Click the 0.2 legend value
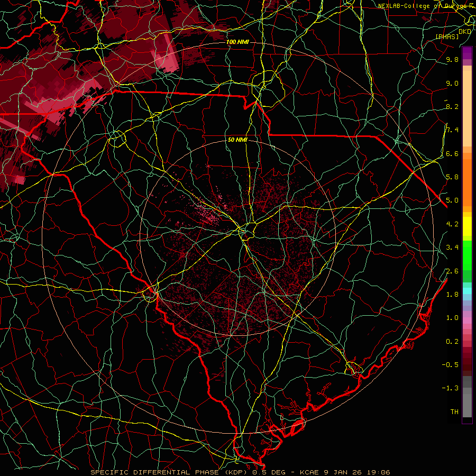Viewport: 476px width, 476px height. coord(452,341)
